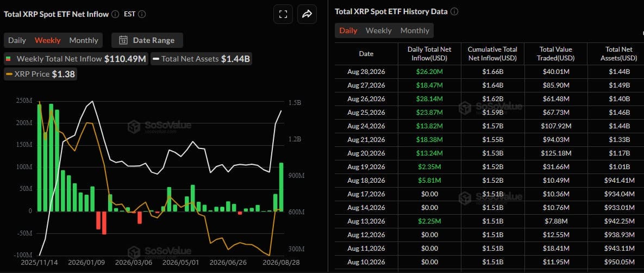
Task: Click Daily Total Net Inflow(USD) header
Action: tap(430, 53)
